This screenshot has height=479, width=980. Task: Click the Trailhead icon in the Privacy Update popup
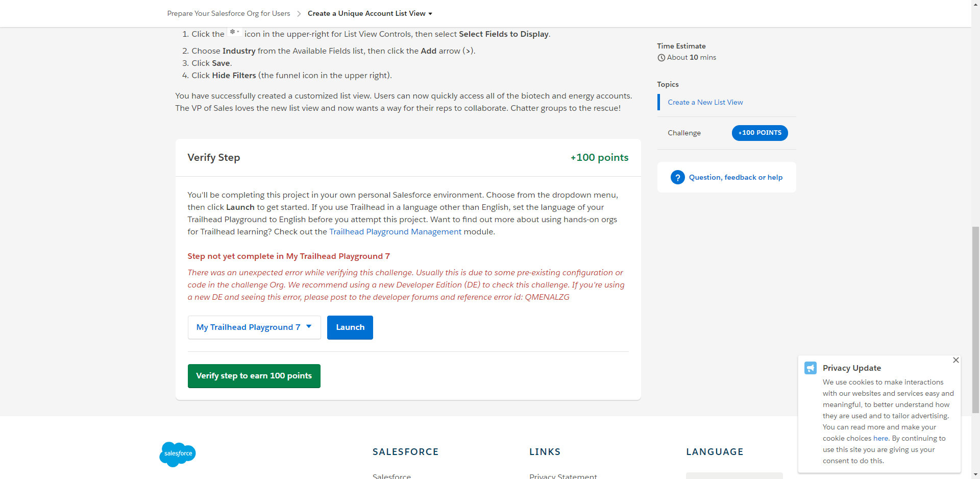coord(811,368)
